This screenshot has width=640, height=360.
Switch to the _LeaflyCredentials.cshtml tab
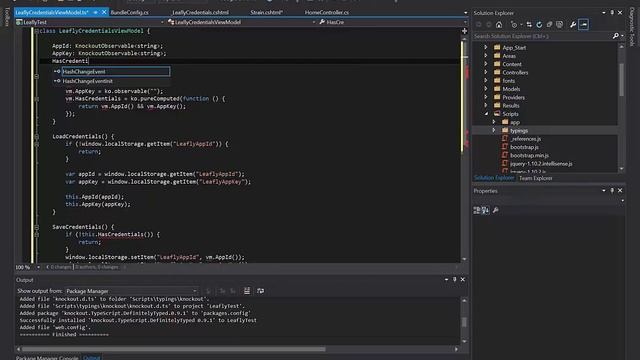pyautogui.click(x=200, y=13)
